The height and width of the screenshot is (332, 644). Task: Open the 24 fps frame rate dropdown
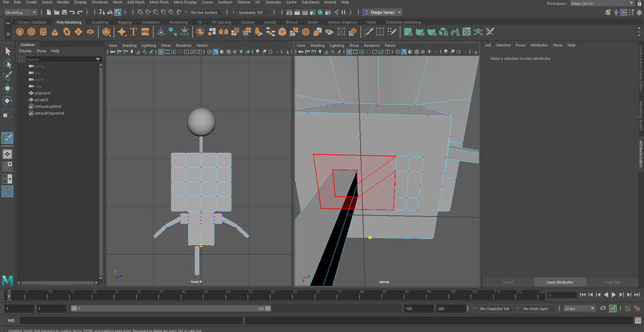click(578, 309)
